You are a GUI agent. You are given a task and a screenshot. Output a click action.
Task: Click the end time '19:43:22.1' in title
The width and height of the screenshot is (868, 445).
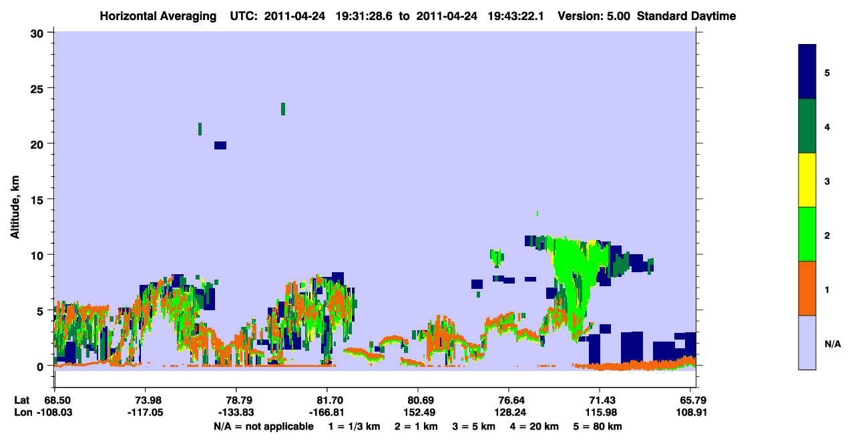click(515, 16)
